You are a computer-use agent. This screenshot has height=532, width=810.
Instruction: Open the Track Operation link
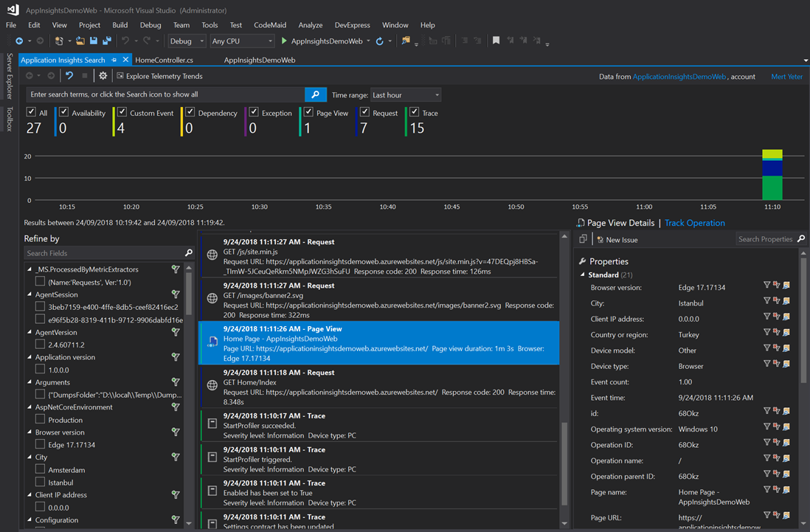pyautogui.click(x=694, y=223)
